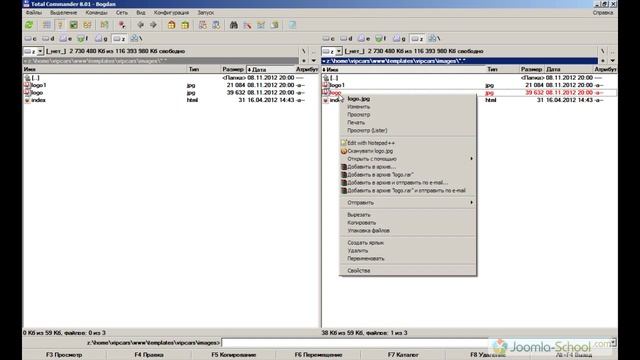Click the F7 Каталог button

pos(403,355)
